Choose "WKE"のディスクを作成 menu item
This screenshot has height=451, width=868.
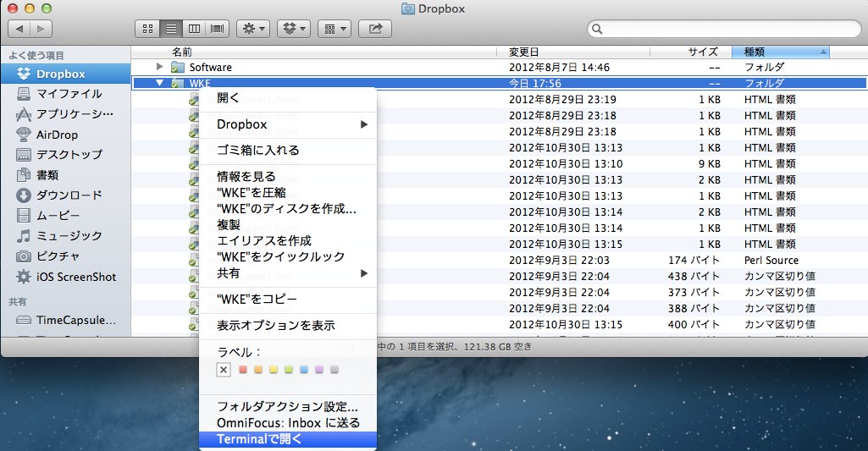(x=288, y=209)
